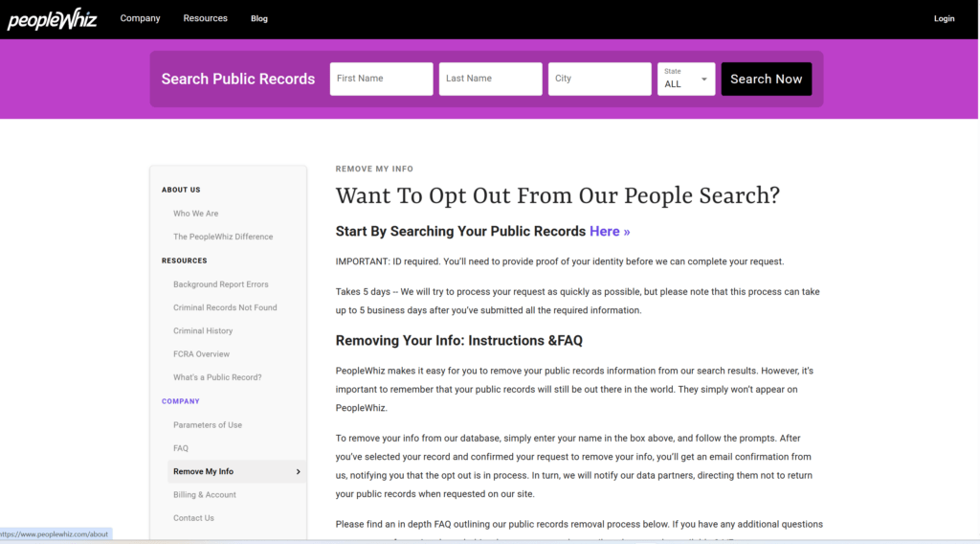Click the 'Here »' public records link
Screen dimensions: 980x544
pos(610,232)
